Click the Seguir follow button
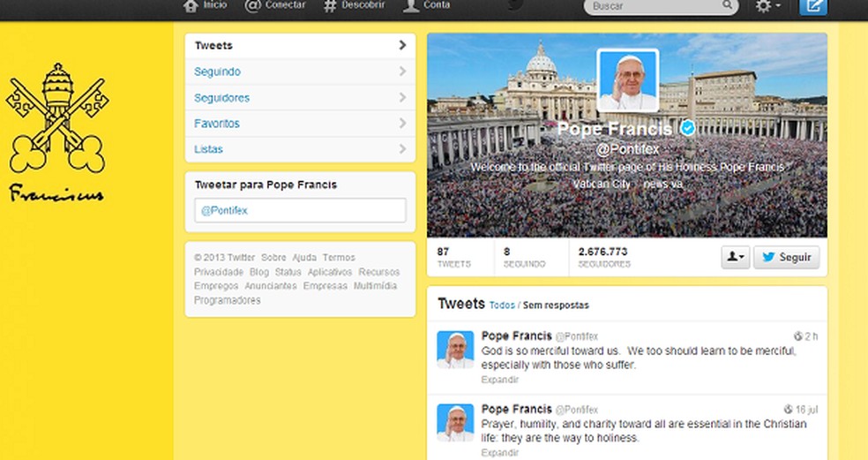The height and width of the screenshot is (460, 868). tap(786, 257)
